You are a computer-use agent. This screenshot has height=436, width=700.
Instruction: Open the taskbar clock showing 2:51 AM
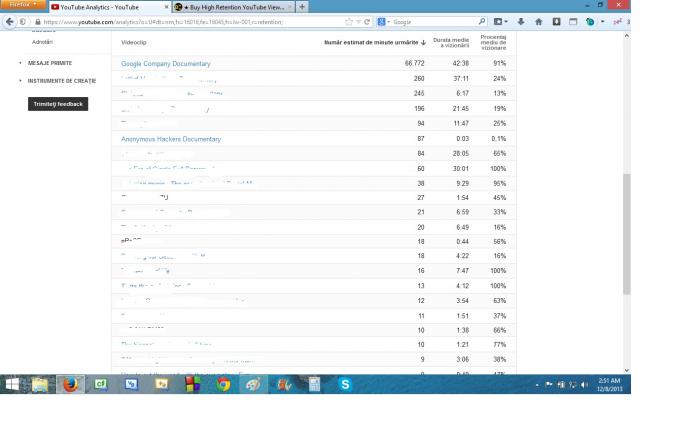click(x=609, y=385)
